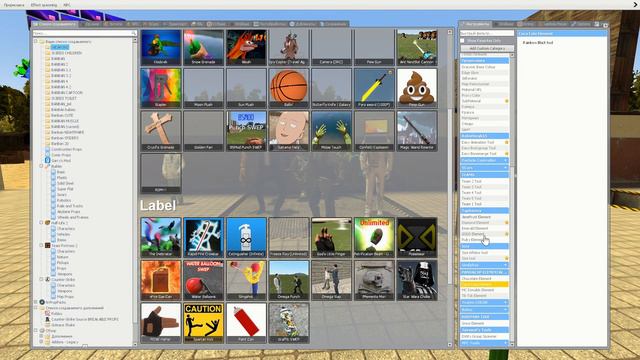Open Pickups under Team Fortress 2
Viewport: 640px width, 360px height.
click(62, 262)
